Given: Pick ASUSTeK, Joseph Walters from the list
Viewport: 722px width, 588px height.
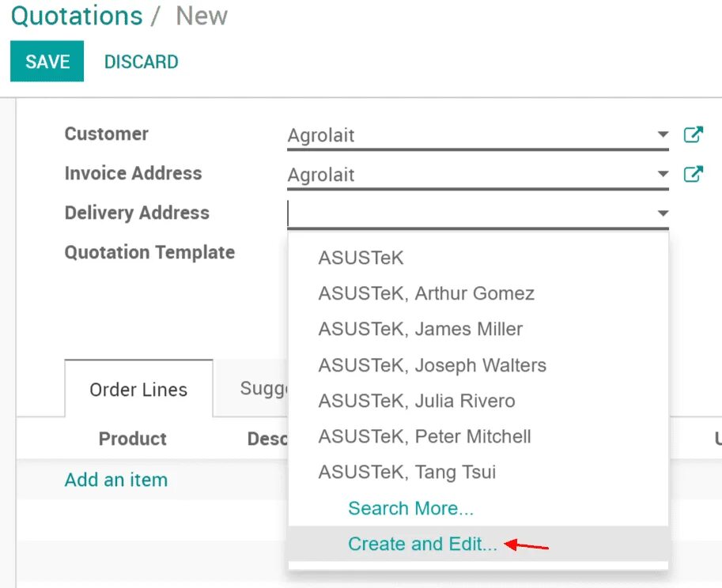Looking at the screenshot, I should click(x=432, y=365).
